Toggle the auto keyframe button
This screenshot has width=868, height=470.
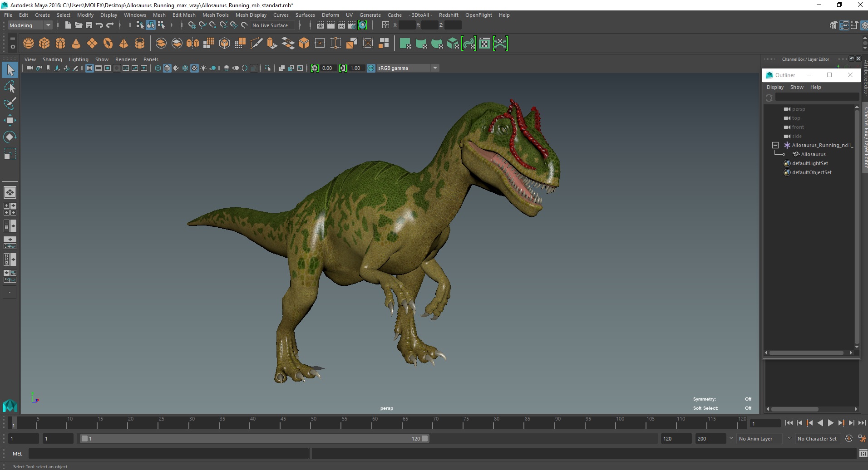pos(849,439)
